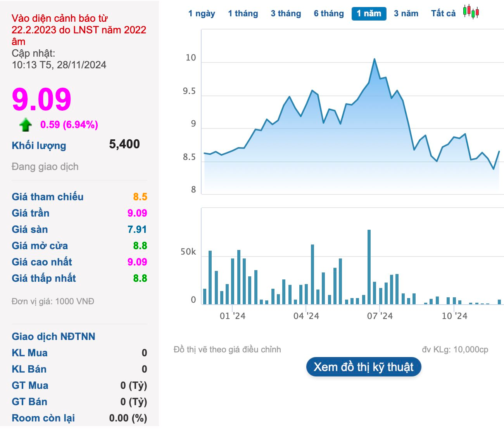
Task: Select the 3 tháng range tab
Action: pyautogui.click(x=286, y=14)
